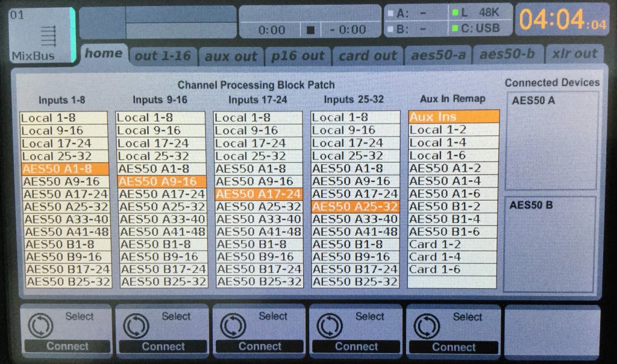Viewport: 617px width, 364px height.
Task: Select Local 1-4 in Aux In Remap
Action: coord(453,142)
